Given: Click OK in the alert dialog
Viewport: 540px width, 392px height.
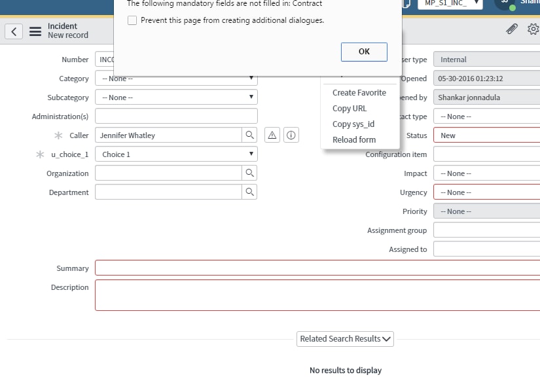Looking at the screenshot, I should tap(364, 52).
